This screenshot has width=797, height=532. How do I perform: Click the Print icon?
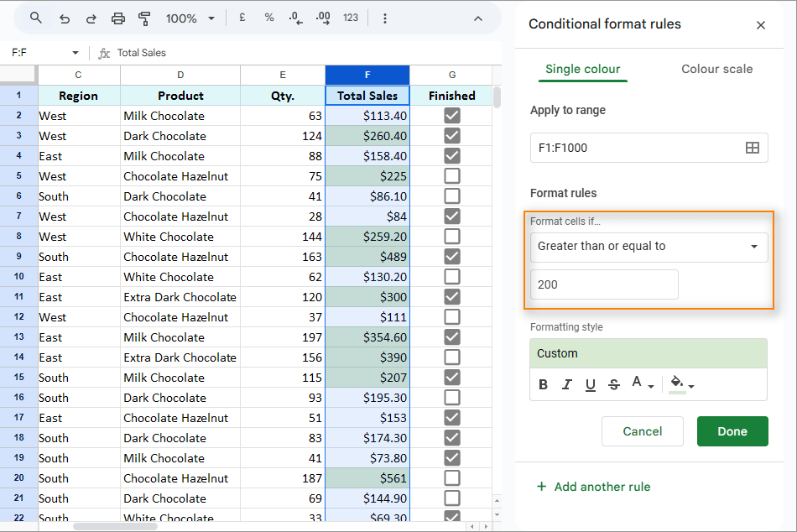118,18
